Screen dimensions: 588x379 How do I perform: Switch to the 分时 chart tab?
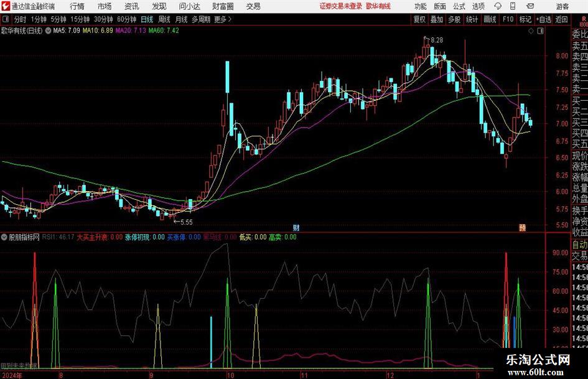[20, 19]
